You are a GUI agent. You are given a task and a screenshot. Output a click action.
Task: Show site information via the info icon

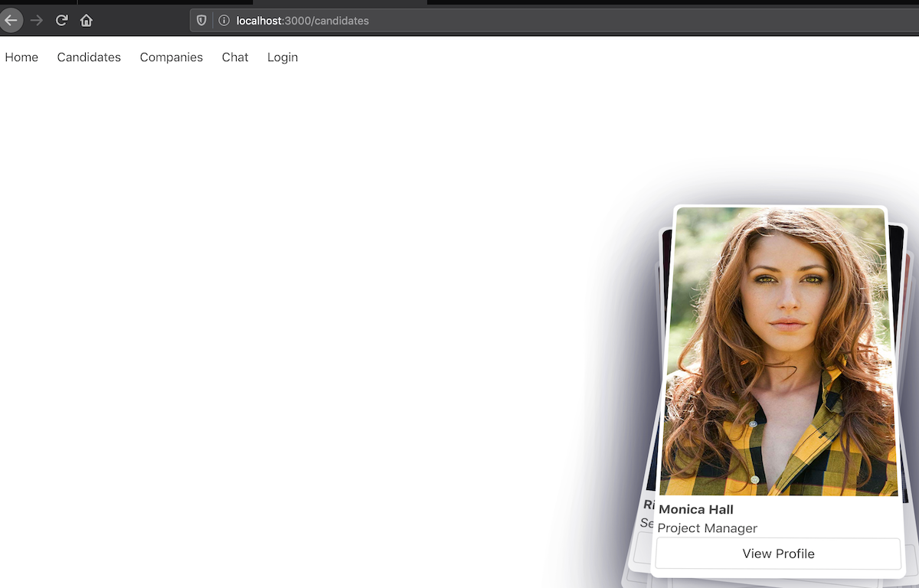click(x=224, y=21)
